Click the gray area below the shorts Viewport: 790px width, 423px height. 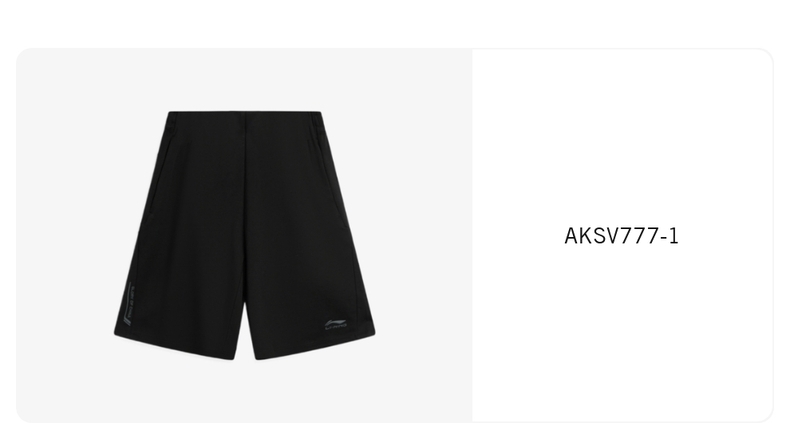(244, 390)
